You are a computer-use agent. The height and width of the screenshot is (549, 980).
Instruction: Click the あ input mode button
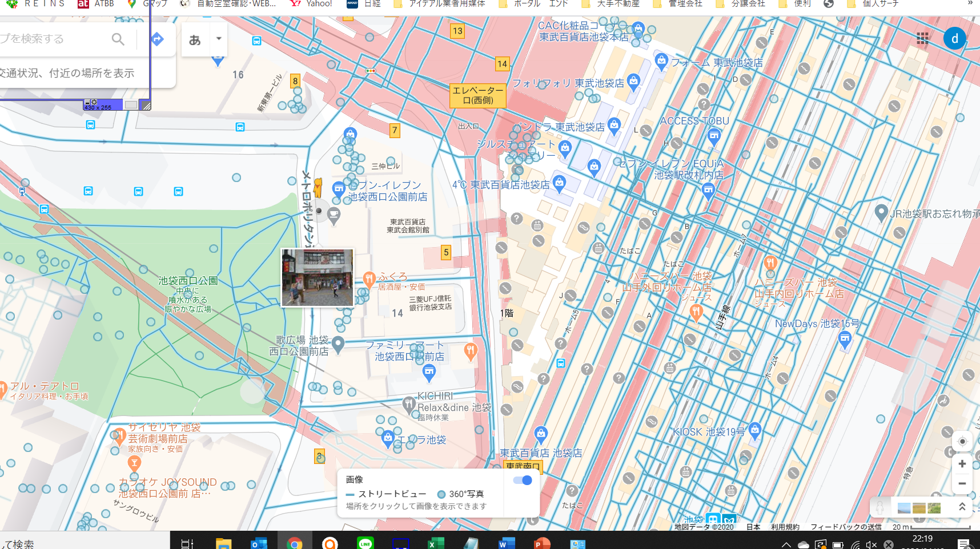click(x=195, y=39)
